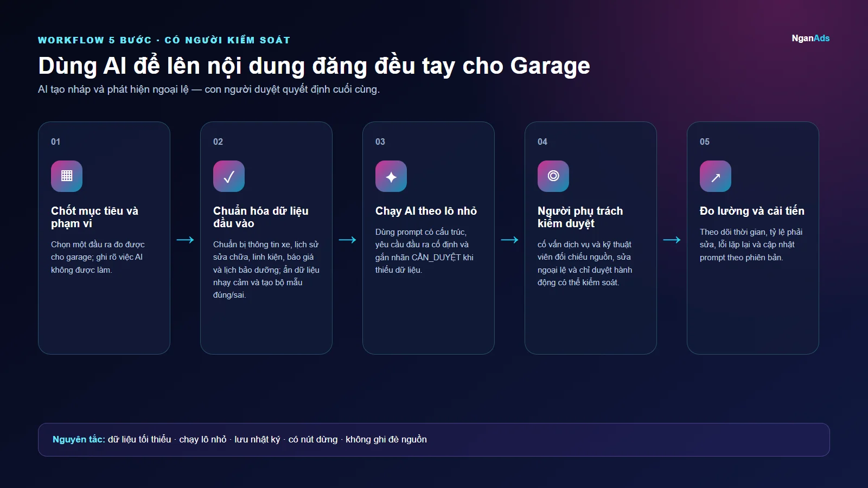Click the NganAds logo
The image size is (868, 488).
pos(810,38)
